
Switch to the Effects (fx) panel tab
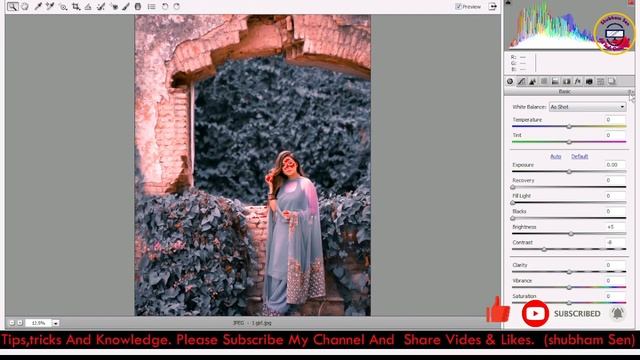coord(578,81)
